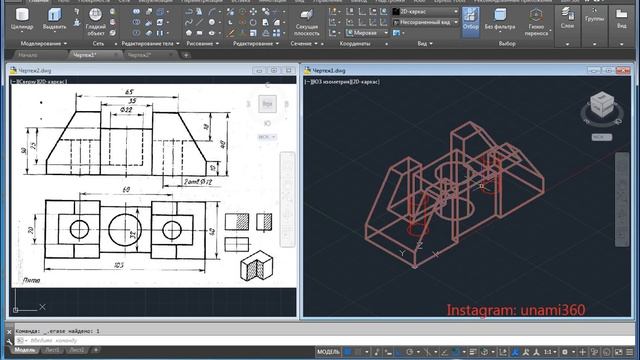
Task: Select the Line drawing tool
Action: (x=199, y=22)
